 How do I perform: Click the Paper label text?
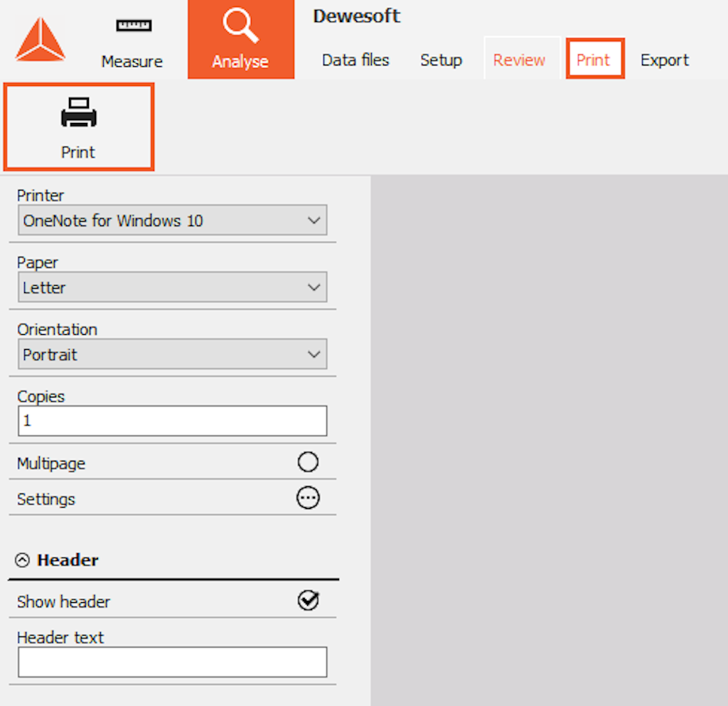pyautogui.click(x=37, y=263)
